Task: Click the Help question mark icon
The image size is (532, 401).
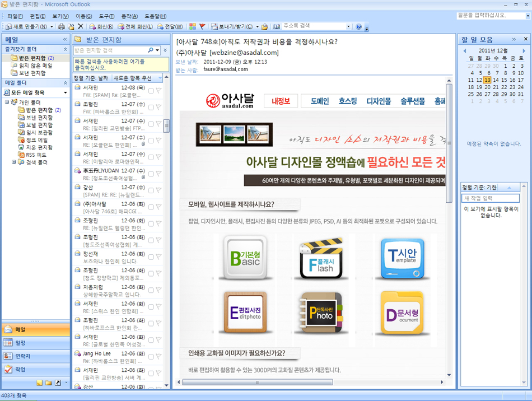Action: pos(359,27)
